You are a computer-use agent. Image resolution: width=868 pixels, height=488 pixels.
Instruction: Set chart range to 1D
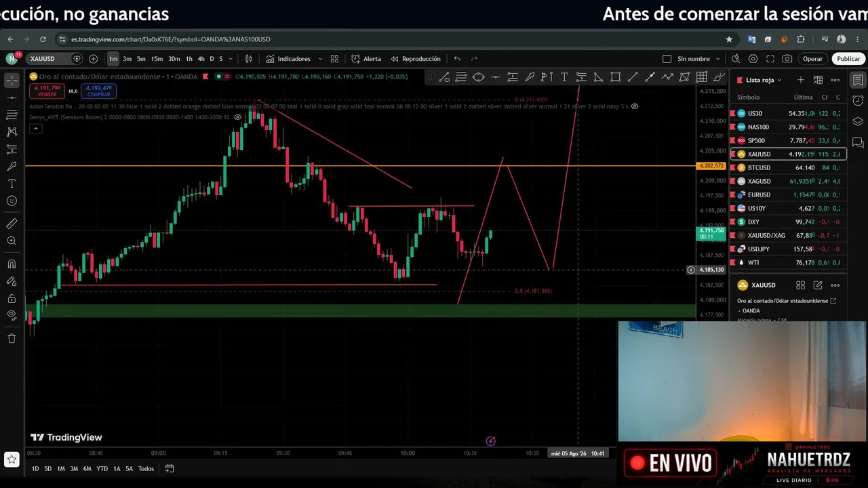coord(35,468)
